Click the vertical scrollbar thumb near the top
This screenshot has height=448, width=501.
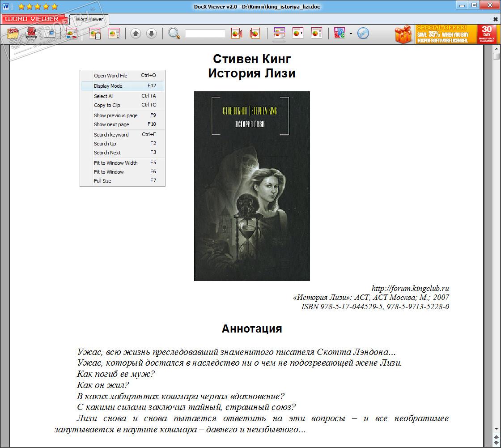[x=496, y=56]
